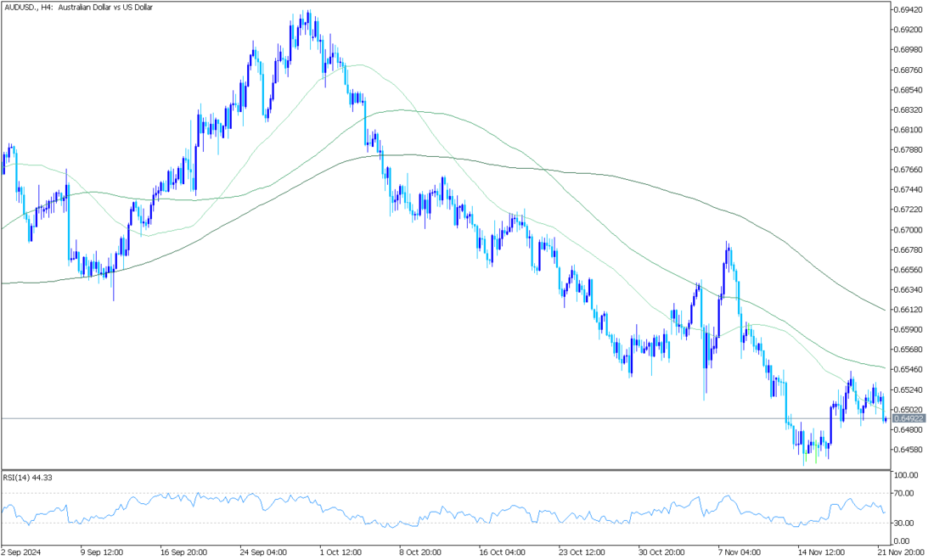Click the 16 Sep 20:00 time label
The width and height of the screenshot is (934, 560).
coord(183,552)
